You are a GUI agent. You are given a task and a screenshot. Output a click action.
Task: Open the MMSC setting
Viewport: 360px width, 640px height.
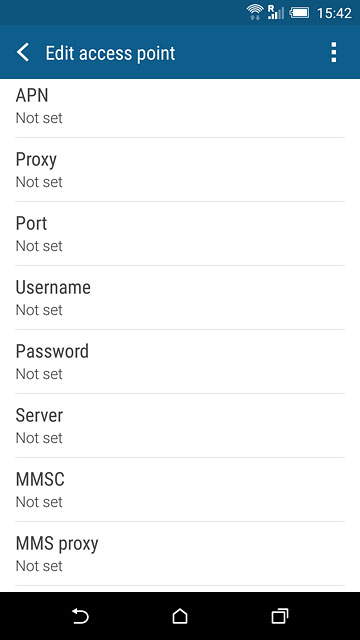point(180,489)
